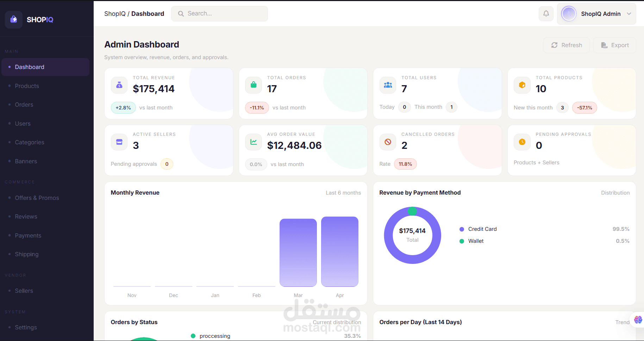Click the Last 6 months label
Image resolution: width=644 pixels, height=341 pixels.
click(x=343, y=193)
